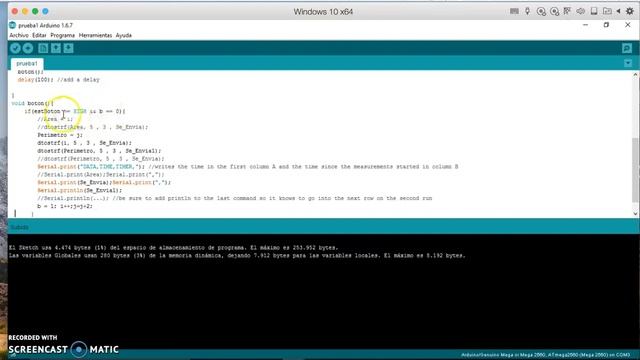Open the Archivo menu

[19, 36]
